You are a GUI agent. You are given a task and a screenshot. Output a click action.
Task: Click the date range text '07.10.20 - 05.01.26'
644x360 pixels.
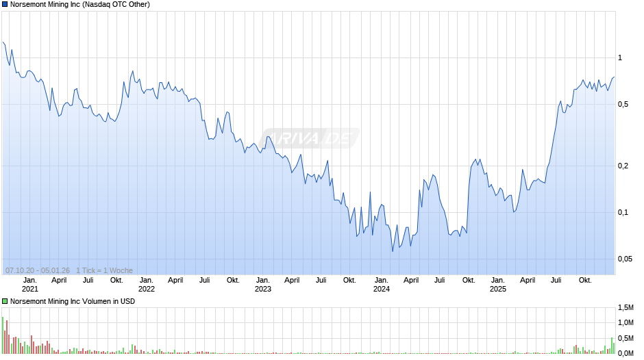(38, 270)
